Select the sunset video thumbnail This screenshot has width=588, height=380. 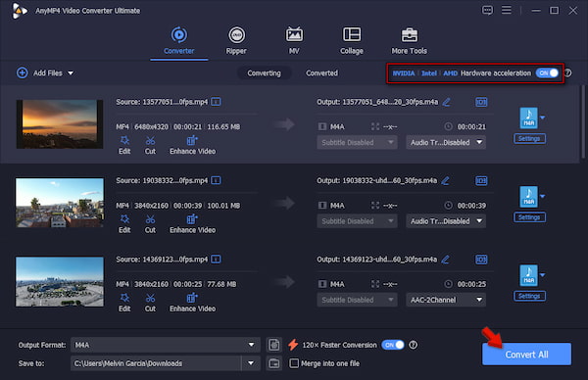click(x=60, y=124)
